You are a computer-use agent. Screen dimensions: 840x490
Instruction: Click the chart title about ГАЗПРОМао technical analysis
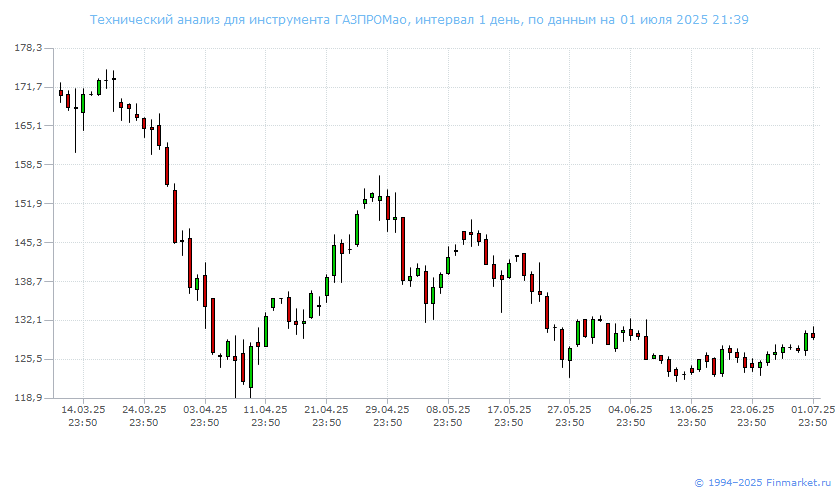click(419, 20)
